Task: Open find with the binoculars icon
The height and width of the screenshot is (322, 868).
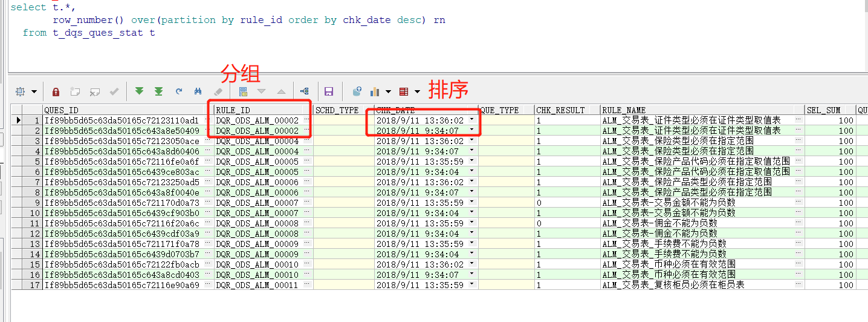Action: (x=198, y=91)
